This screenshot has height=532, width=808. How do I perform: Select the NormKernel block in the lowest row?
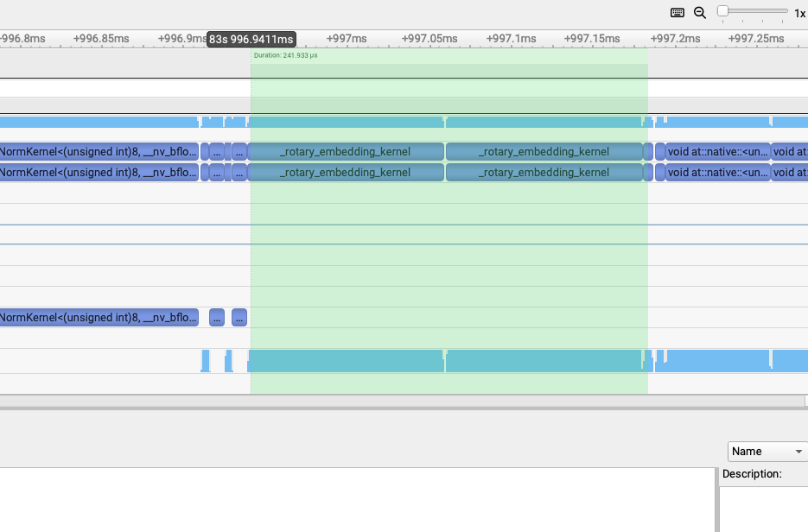click(x=99, y=317)
